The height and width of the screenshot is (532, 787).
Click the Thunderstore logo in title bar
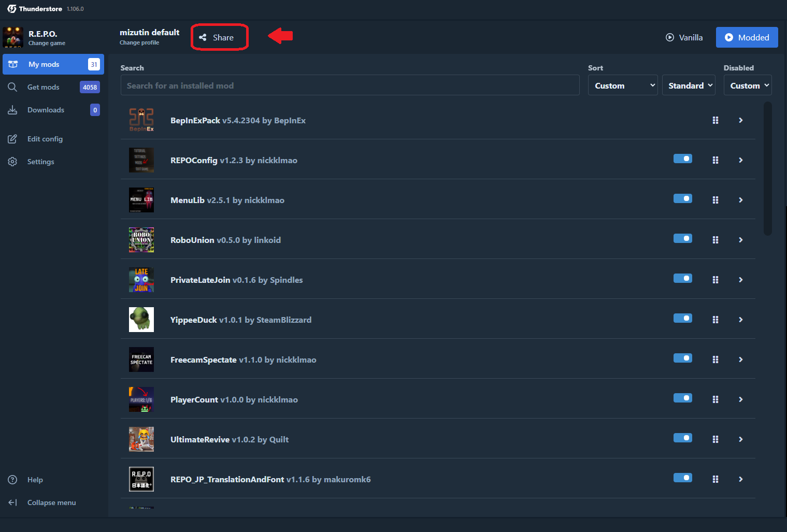(12, 9)
